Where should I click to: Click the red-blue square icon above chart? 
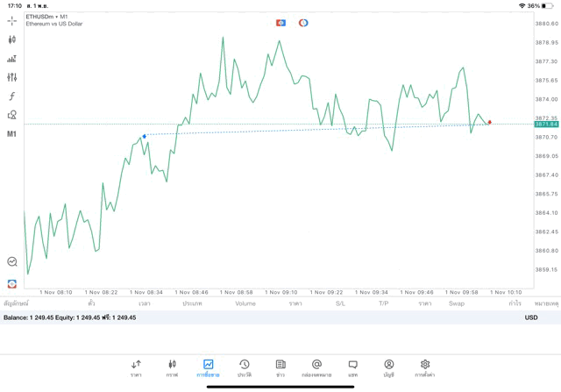tap(280, 22)
